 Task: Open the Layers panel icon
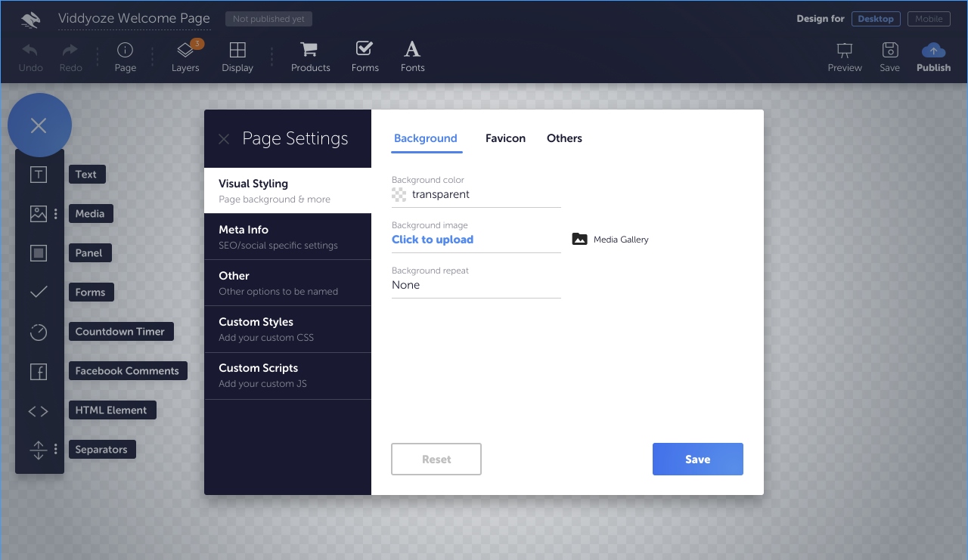coord(185,51)
